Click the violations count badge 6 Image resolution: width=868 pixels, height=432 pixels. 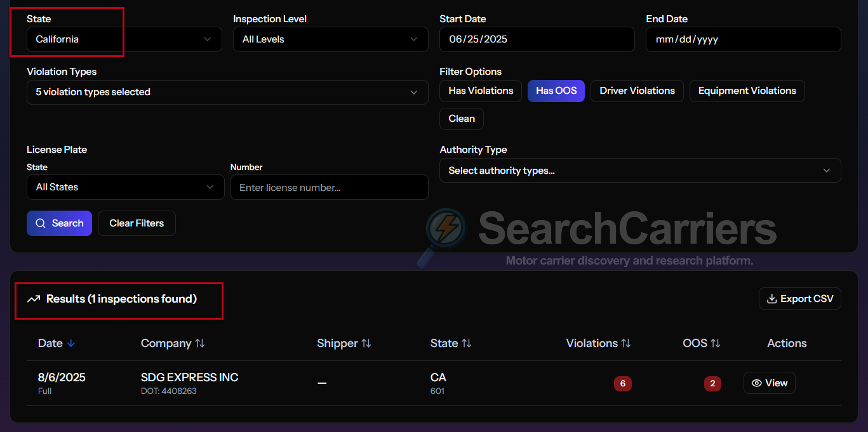point(623,383)
